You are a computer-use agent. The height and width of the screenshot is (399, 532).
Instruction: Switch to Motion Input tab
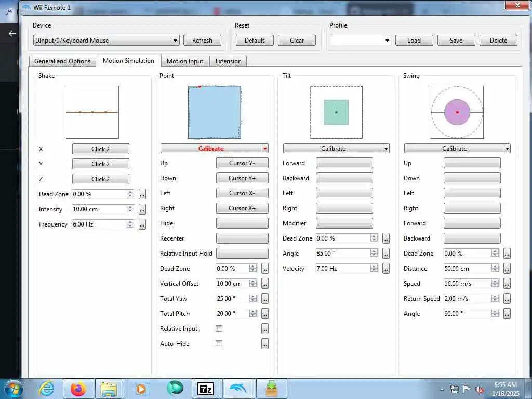(185, 61)
